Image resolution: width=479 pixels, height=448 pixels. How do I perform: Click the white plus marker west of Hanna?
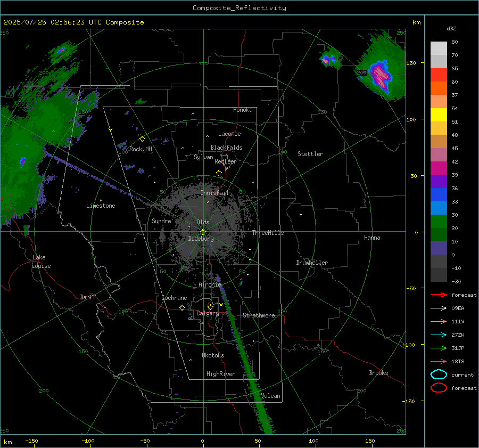click(301, 214)
